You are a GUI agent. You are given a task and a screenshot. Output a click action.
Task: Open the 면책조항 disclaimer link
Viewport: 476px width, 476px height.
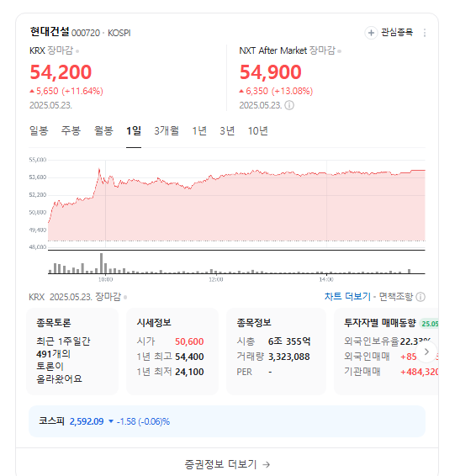(x=396, y=297)
